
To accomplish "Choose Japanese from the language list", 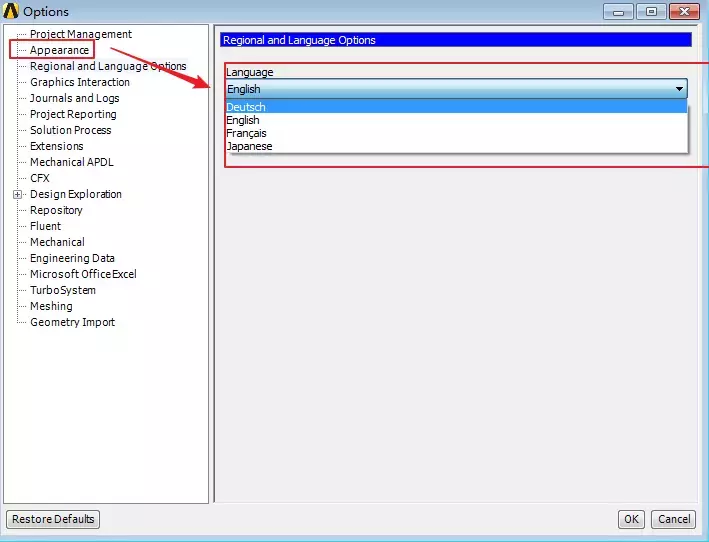I will [x=457, y=146].
